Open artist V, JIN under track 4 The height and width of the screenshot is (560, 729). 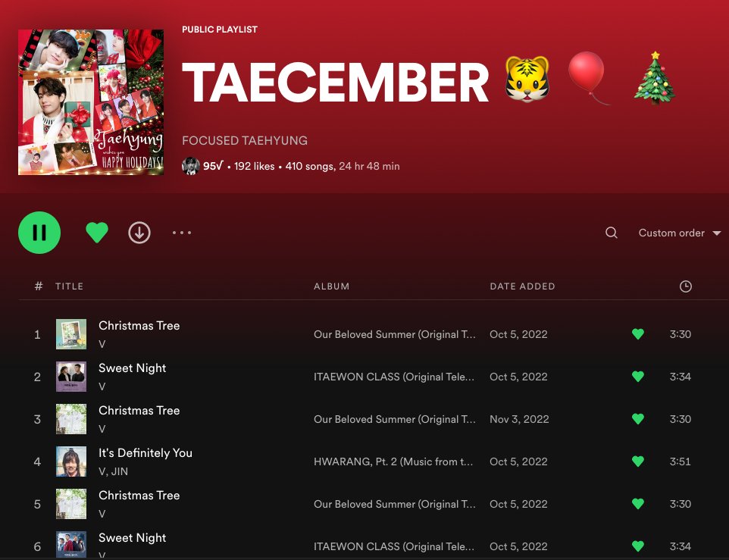[x=113, y=471]
